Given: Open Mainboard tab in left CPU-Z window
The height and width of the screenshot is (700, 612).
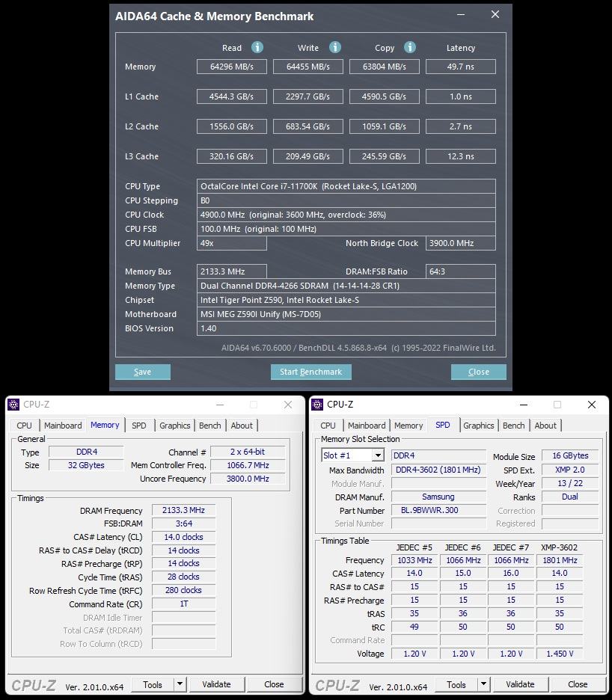Looking at the screenshot, I should tap(63, 426).
